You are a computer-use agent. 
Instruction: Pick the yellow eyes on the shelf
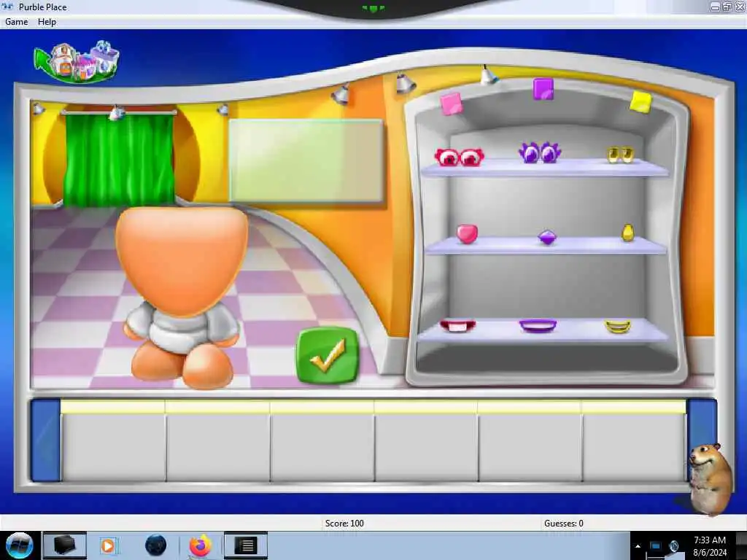[620, 155]
